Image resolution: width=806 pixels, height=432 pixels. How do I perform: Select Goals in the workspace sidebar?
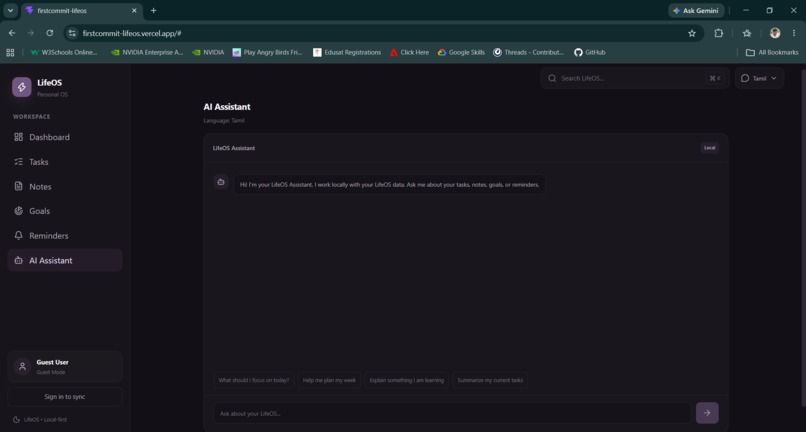point(65,211)
